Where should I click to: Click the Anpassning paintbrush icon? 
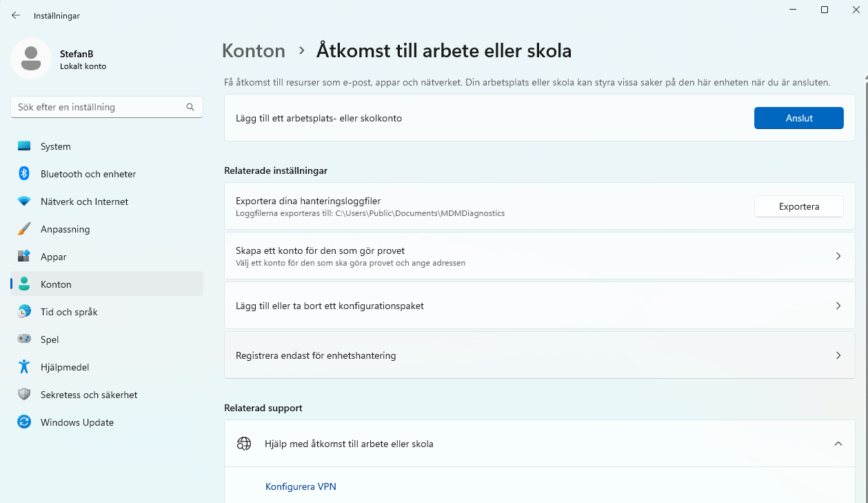24,229
